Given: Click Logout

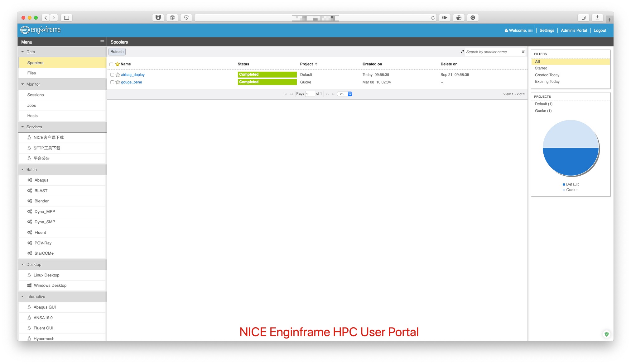Looking at the screenshot, I should point(600,30).
